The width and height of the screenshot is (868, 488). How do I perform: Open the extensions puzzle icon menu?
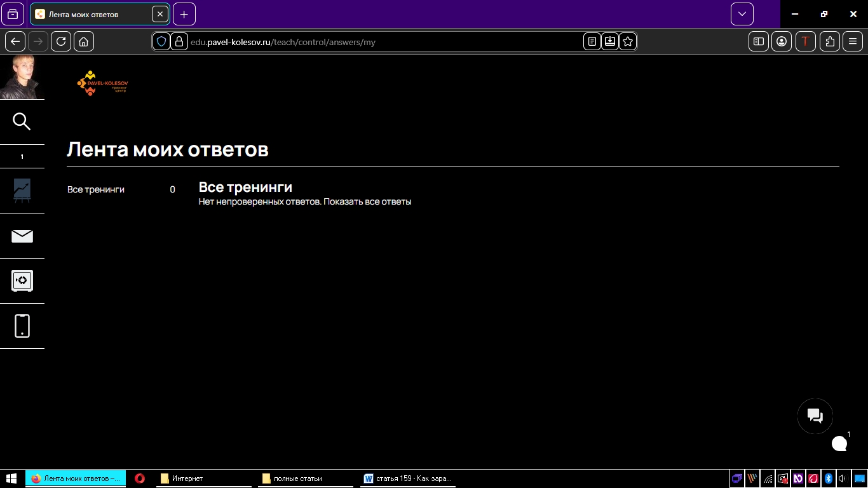(x=830, y=41)
